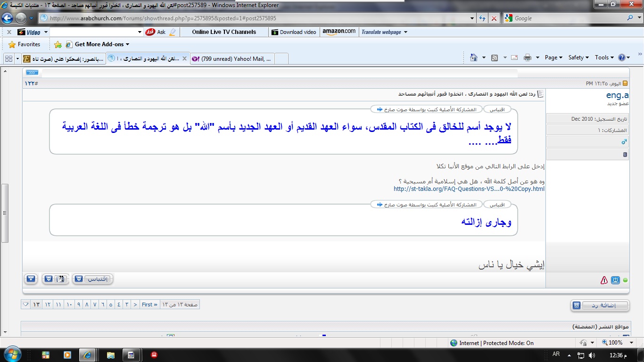Click the إقتباس quote button
This screenshot has width=644, height=362.
[93, 279]
